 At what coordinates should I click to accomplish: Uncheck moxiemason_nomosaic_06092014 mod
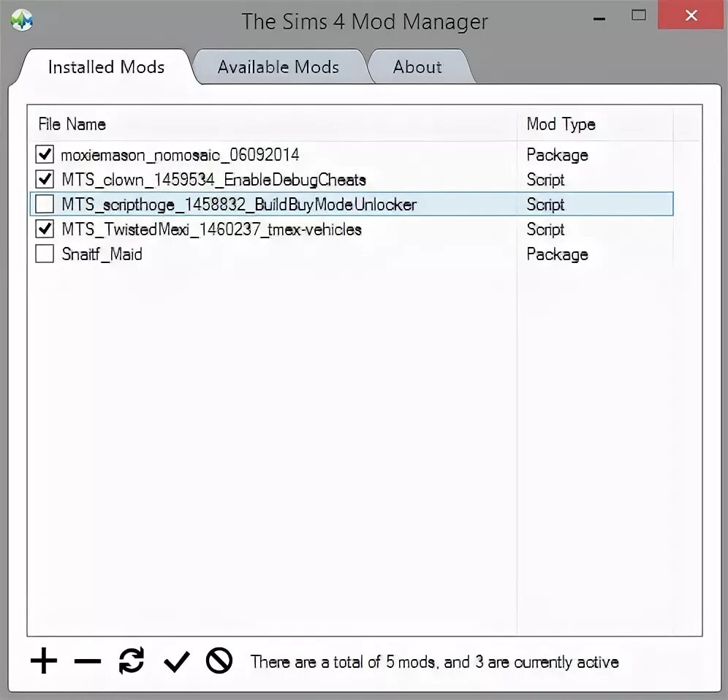45,154
